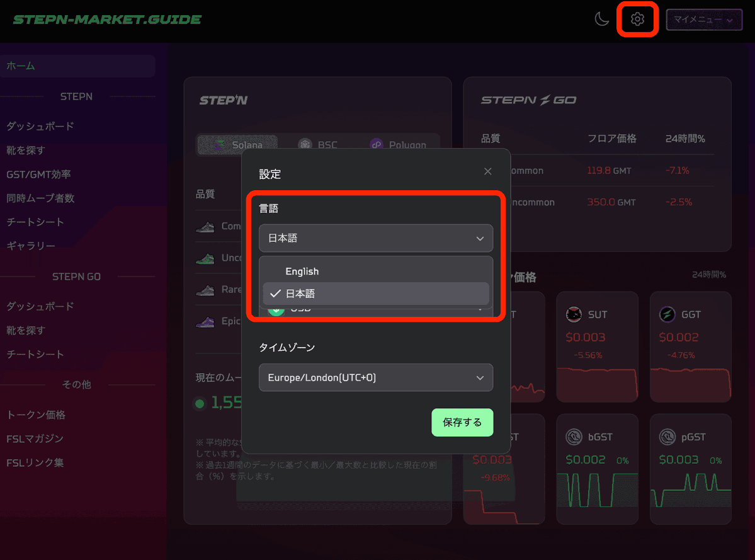755x560 pixels.
Task: Click the Uncommon green sneaker icon
Action: pyautogui.click(x=205, y=258)
